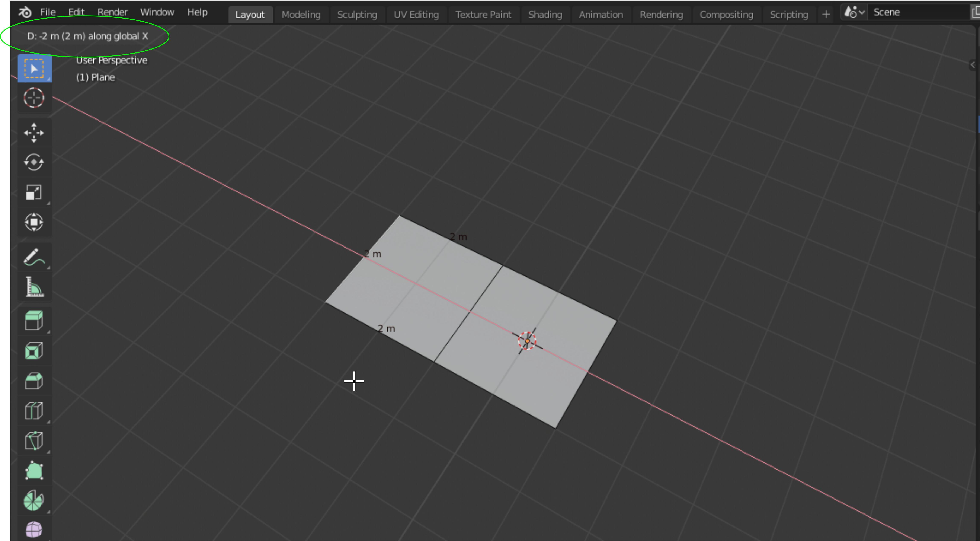Select the Bevel tool
Viewport: 980px width, 541px height.
[x=34, y=381]
